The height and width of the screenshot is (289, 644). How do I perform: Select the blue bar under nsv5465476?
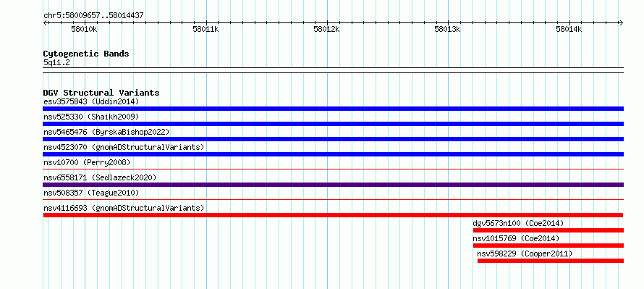click(333, 139)
